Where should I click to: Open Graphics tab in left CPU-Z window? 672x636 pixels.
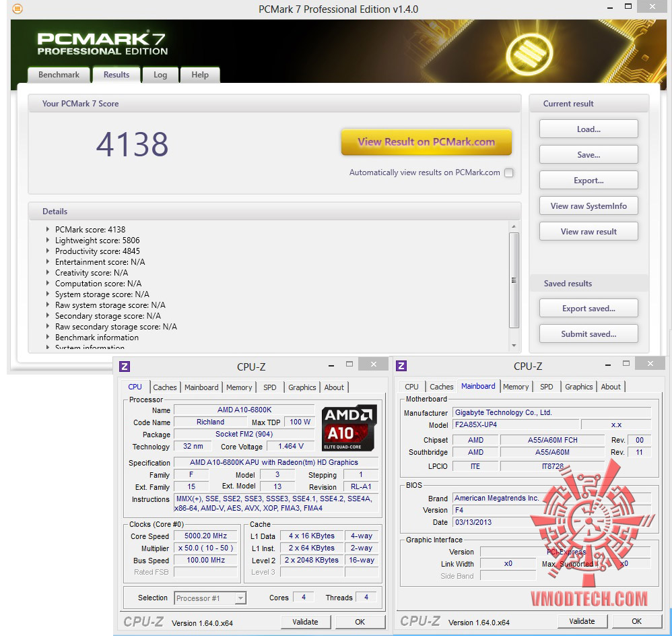point(302,387)
